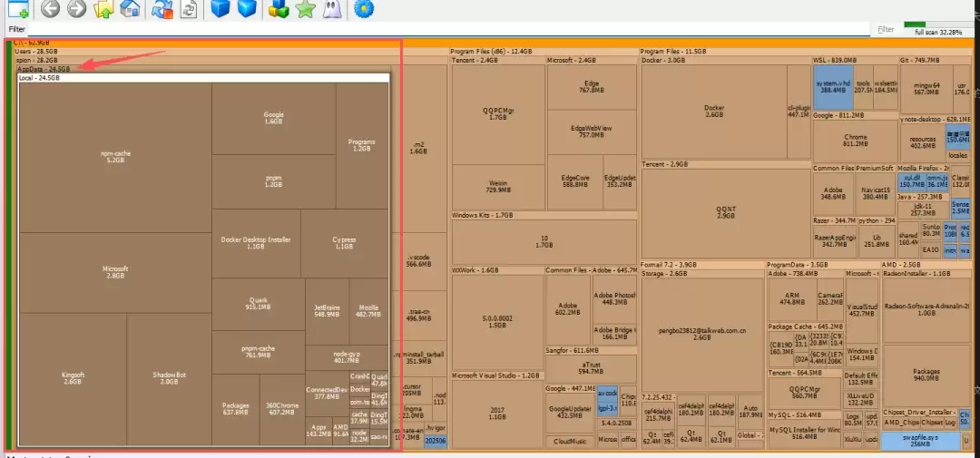Click the first blue cube (less detail)
Screen dimensions: 980x458
[220, 8]
